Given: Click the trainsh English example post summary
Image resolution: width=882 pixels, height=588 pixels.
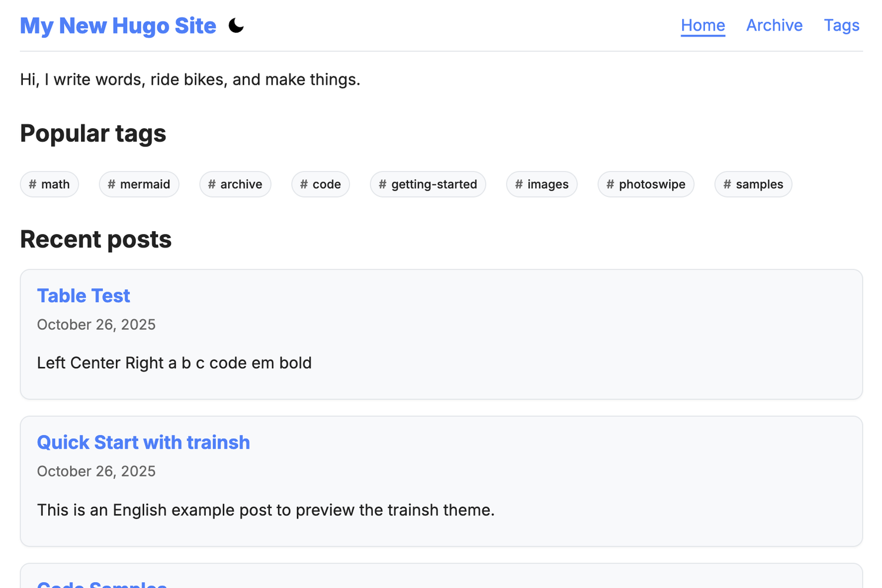Looking at the screenshot, I should pyautogui.click(x=266, y=510).
